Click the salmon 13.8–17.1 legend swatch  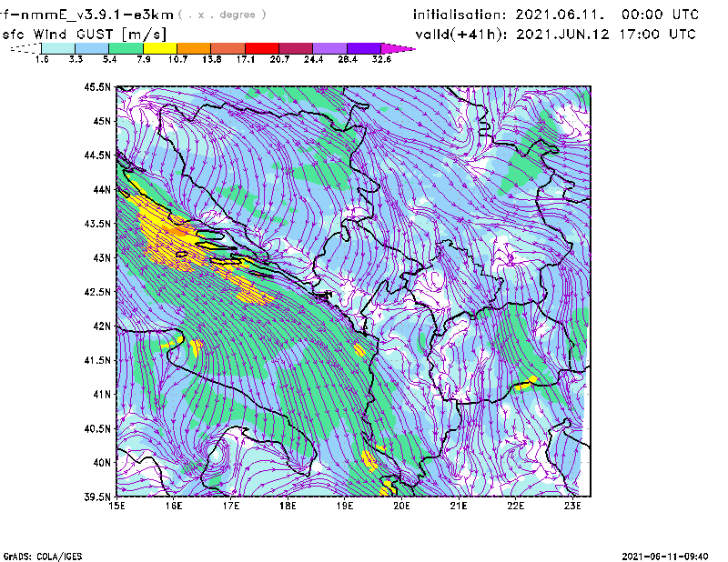click(228, 48)
